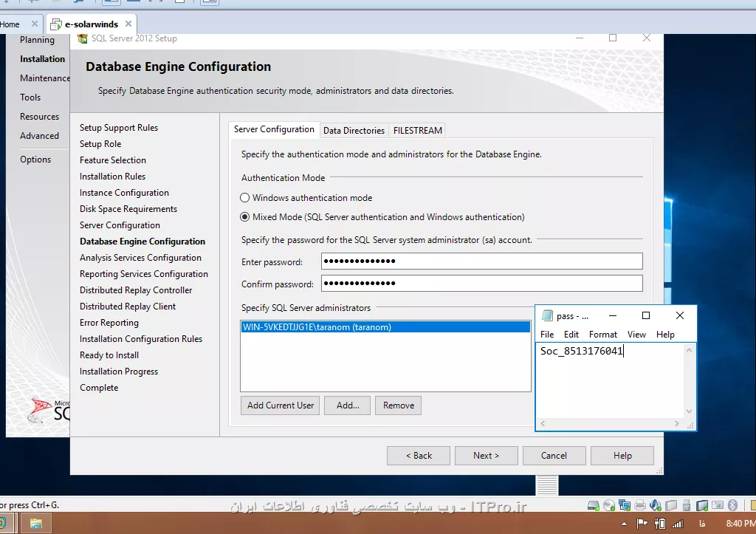Open Tools in Installation Center sidebar

[x=30, y=97]
